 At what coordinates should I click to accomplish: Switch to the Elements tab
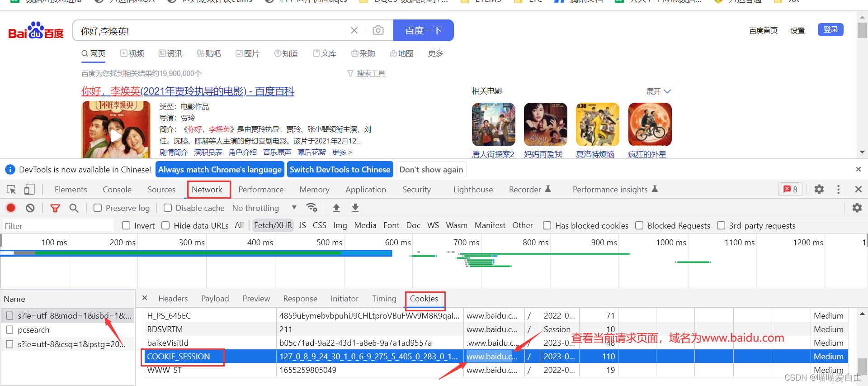click(x=71, y=189)
